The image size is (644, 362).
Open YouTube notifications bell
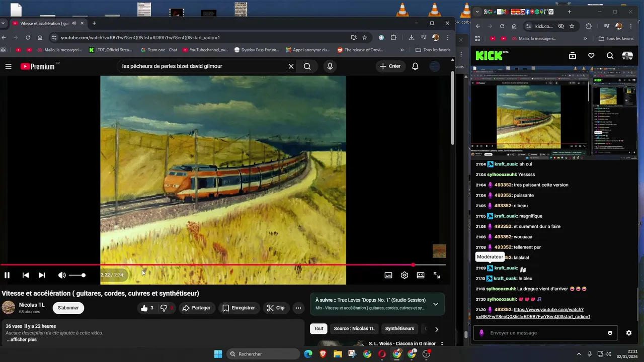[415, 66]
